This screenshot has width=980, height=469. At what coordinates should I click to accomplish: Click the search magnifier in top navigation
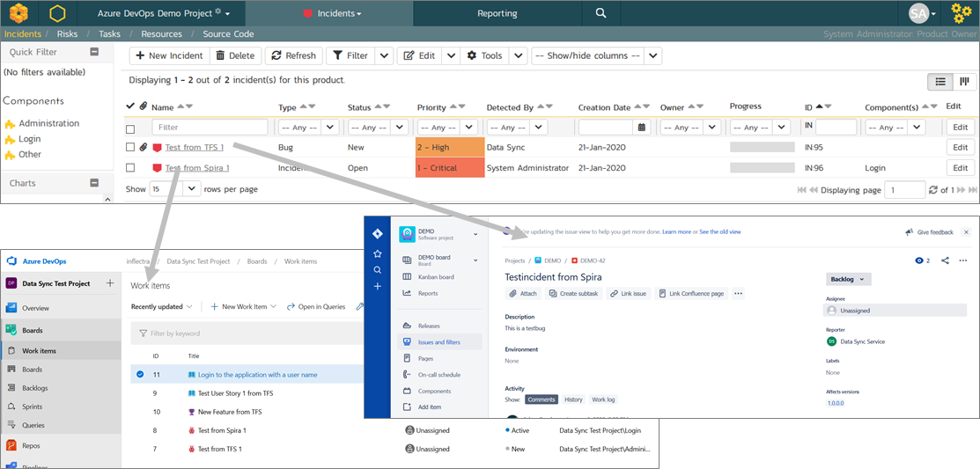pyautogui.click(x=601, y=13)
